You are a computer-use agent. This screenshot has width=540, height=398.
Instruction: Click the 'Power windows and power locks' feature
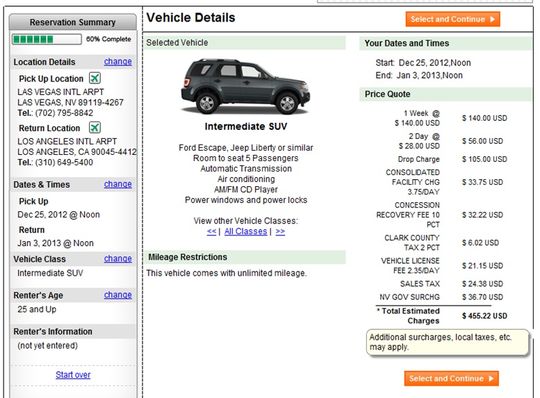[x=246, y=200]
